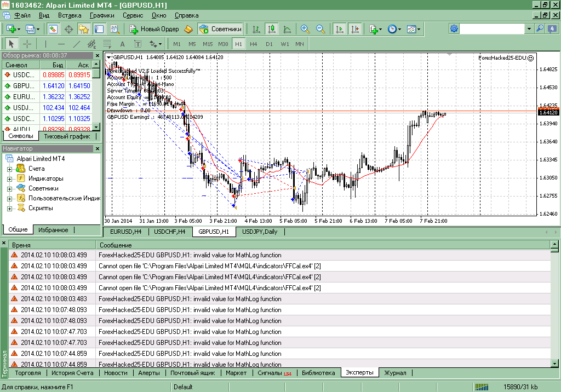Switch to the USDJPY,Daily chart tab
This screenshot has width=561, height=392.
tap(260, 232)
